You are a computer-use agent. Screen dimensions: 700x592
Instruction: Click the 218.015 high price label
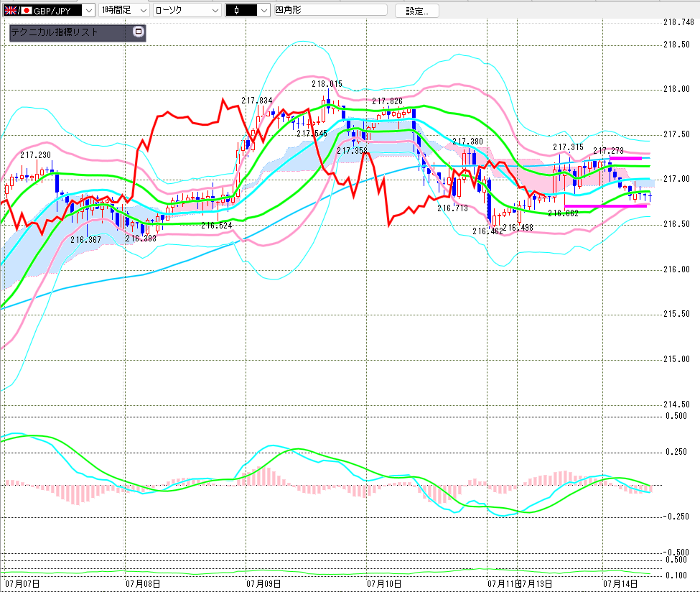(327, 84)
